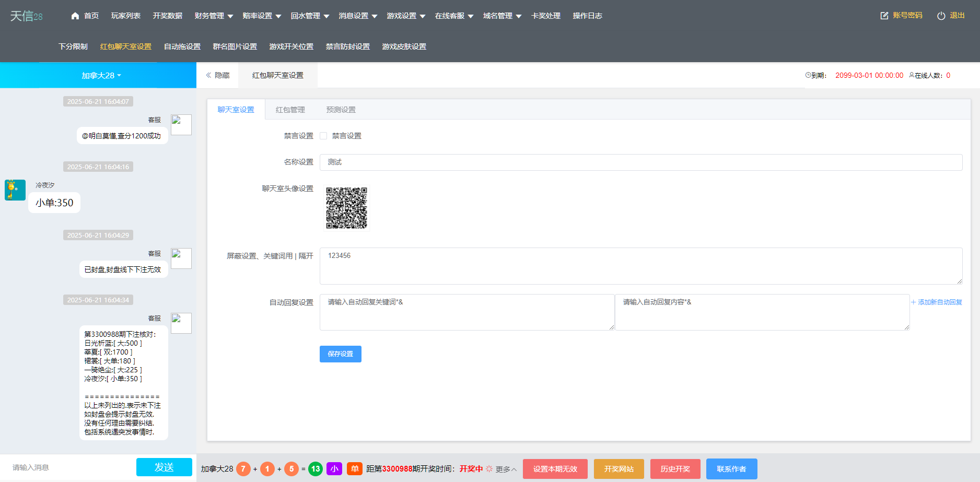Viewport: 980px width, 482px height.
Task: Click the clock icon beside the expiration time
Action: point(808,75)
